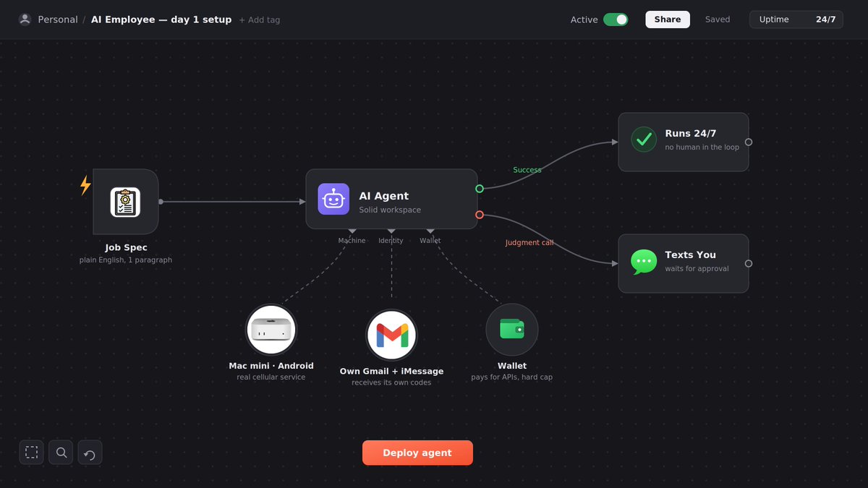868x488 pixels.
Task: Click the pays for APIs, hard cap caption
Action: [x=512, y=377]
